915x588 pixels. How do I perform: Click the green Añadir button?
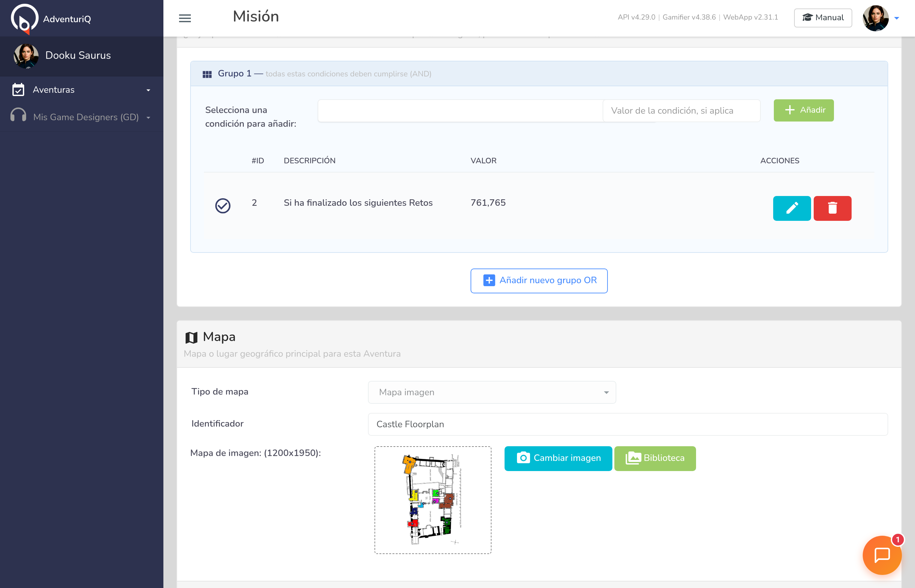point(804,110)
